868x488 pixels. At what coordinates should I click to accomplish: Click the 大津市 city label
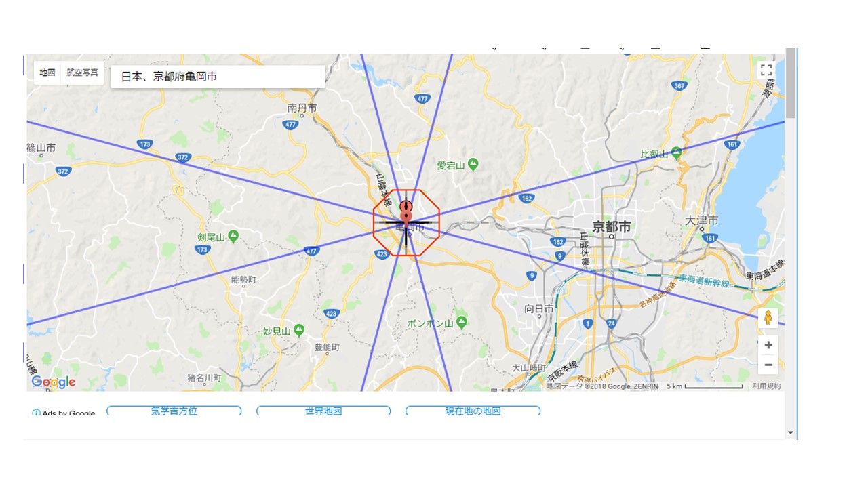pyautogui.click(x=701, y=221)
